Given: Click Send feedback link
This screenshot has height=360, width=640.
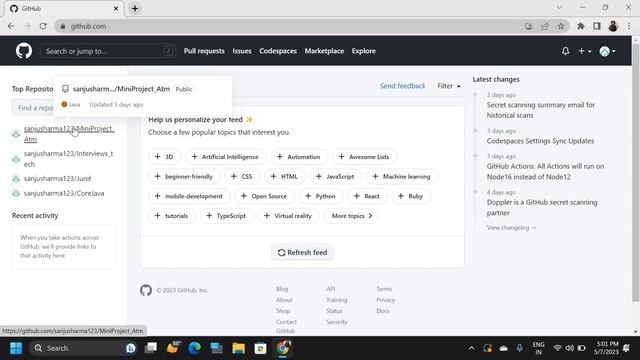Looking at the screenshot, I should [402, 86].
